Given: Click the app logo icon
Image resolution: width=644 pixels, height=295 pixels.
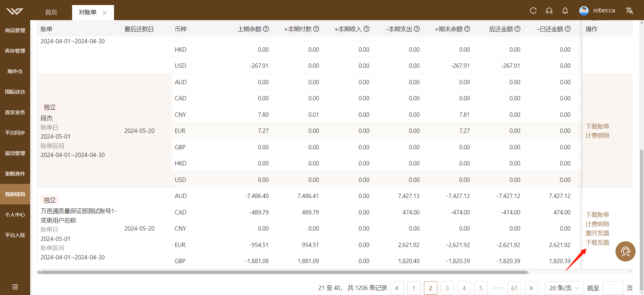Looking at the screenshot, I should pyautogui.click(x=15, y=11).
